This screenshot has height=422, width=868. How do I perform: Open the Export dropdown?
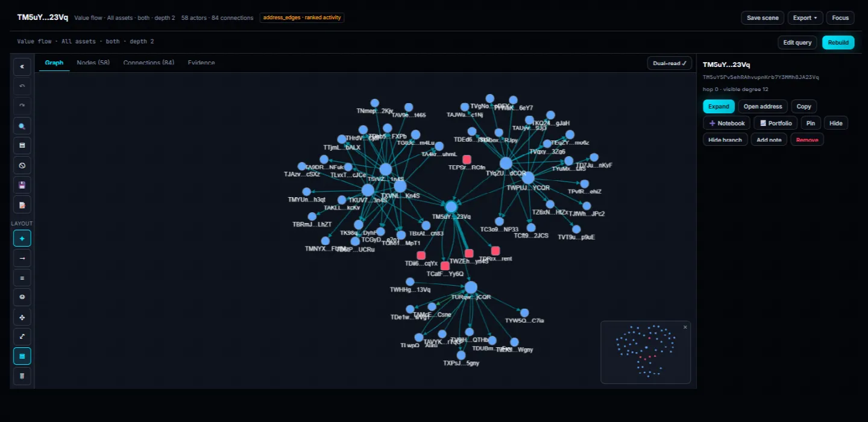(x=805, y=17)
